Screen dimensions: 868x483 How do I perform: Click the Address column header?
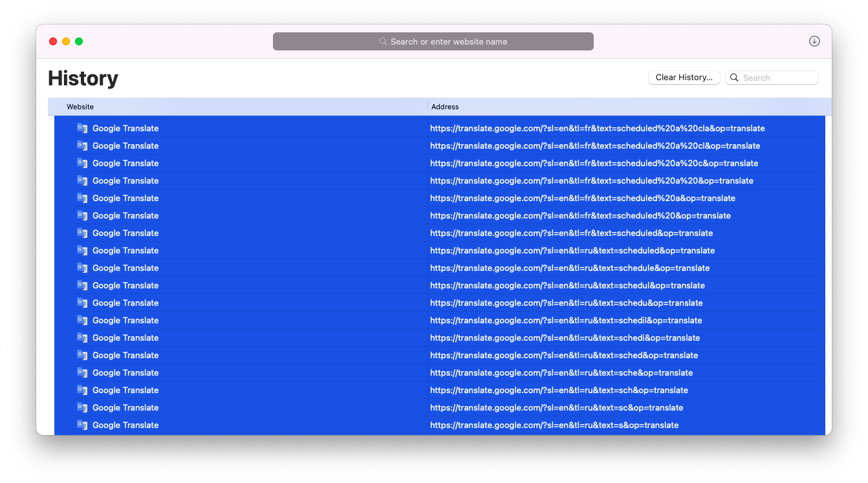(x=444, y=107)
